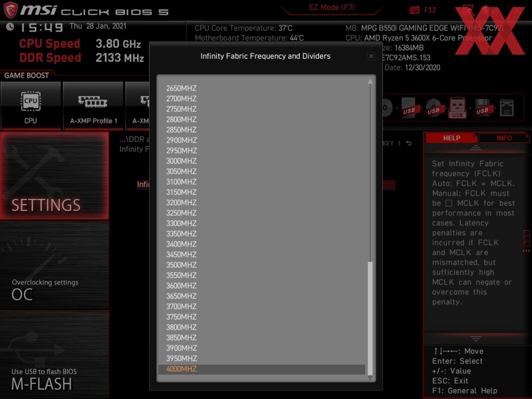Choose 3950MHZ option
Image resolution: width=532 pixels, height=399 pixels.
tap(181, 358)
